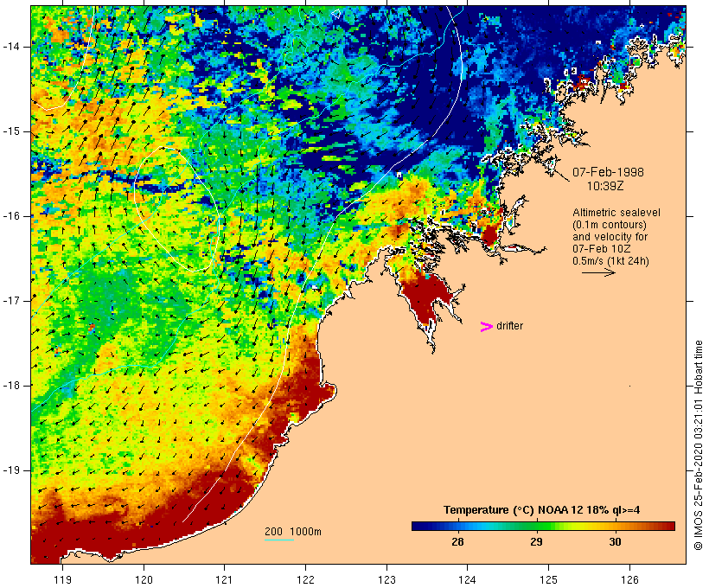709x588 pixels.
Task: Click the IMOS copyright timestamp text
Action: point(699,445)
